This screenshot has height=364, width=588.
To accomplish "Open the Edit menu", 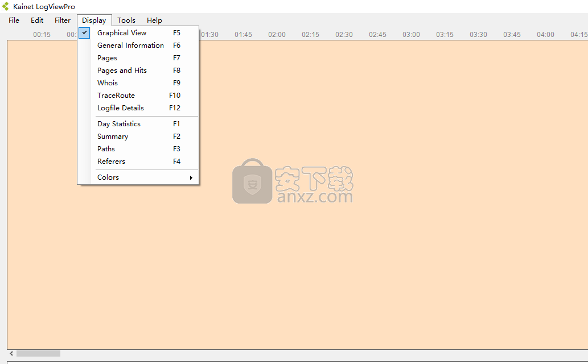I will coord(37,20).
